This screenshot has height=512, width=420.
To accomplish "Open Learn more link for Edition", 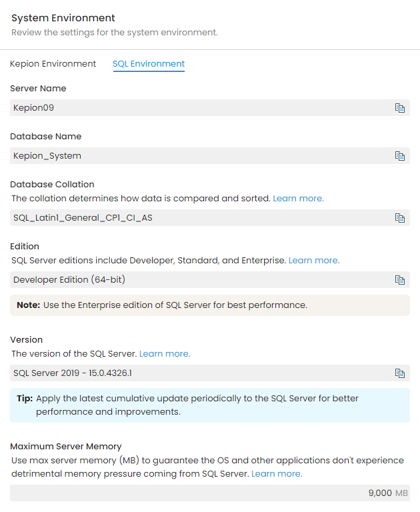I will [314, 261].
